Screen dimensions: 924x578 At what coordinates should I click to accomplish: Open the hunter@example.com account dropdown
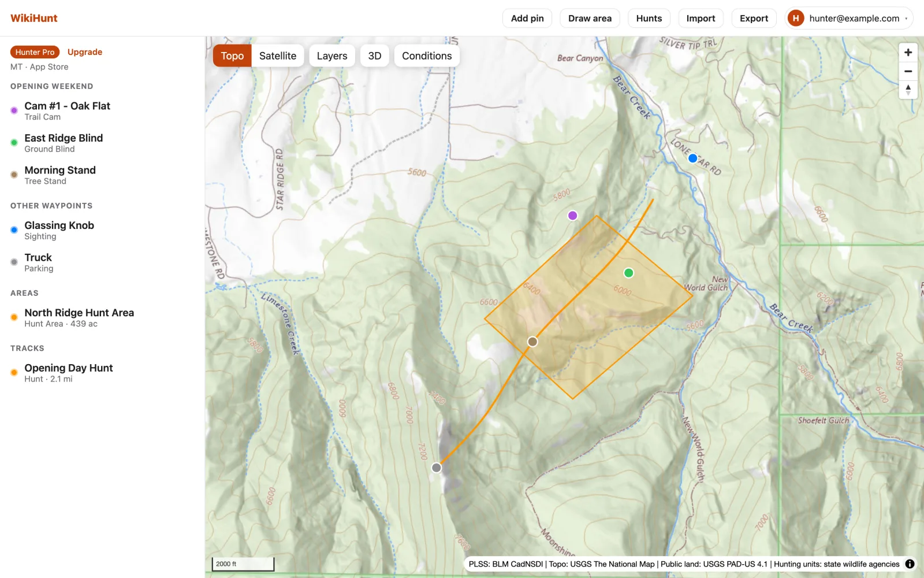(x=849, y=18)
